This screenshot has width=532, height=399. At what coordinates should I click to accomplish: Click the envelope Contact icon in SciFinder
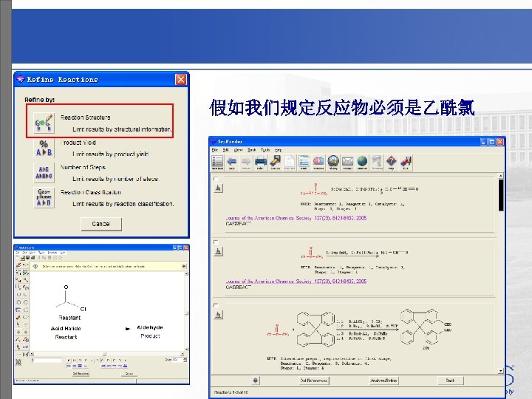pos(348,162)
